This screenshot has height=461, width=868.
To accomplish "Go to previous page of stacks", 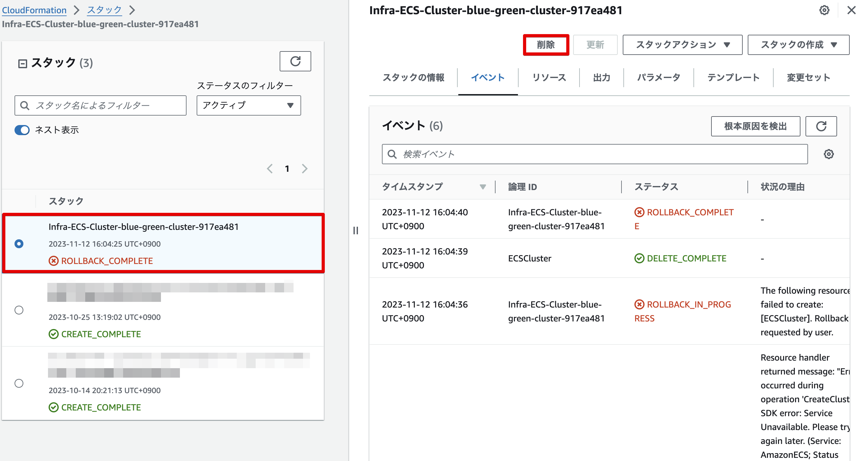I will pyautogui.click(x=270, y=169).
